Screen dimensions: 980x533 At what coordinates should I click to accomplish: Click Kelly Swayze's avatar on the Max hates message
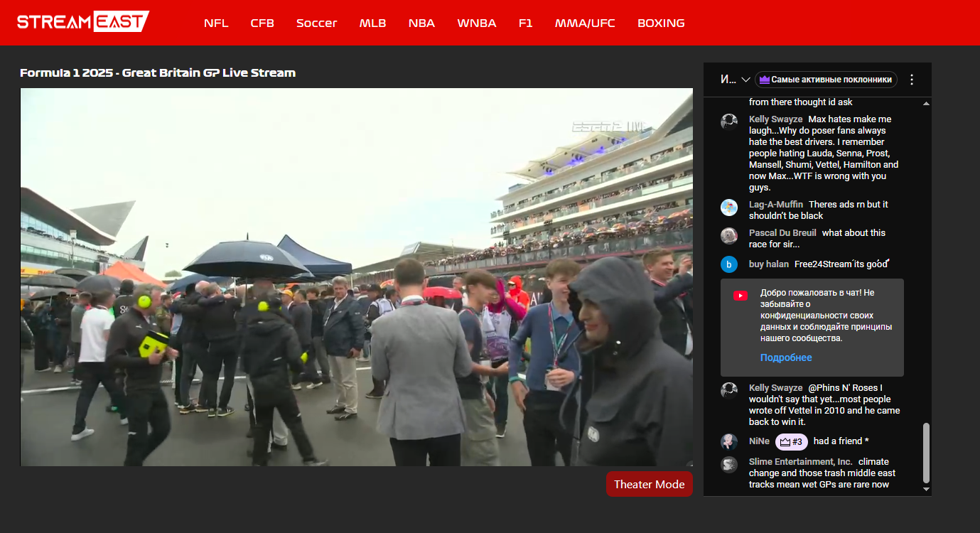coord(729,122)
